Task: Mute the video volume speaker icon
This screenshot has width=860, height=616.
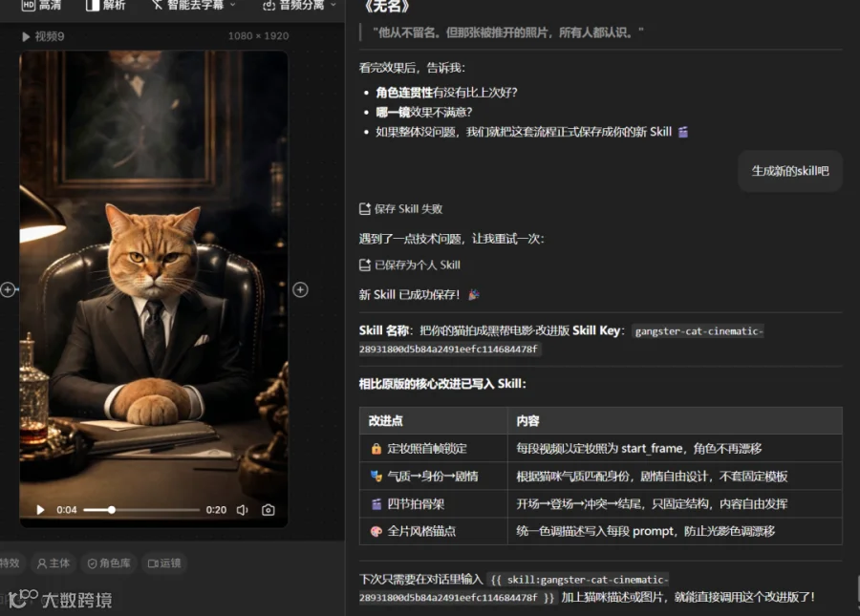Action: point(243,510)
